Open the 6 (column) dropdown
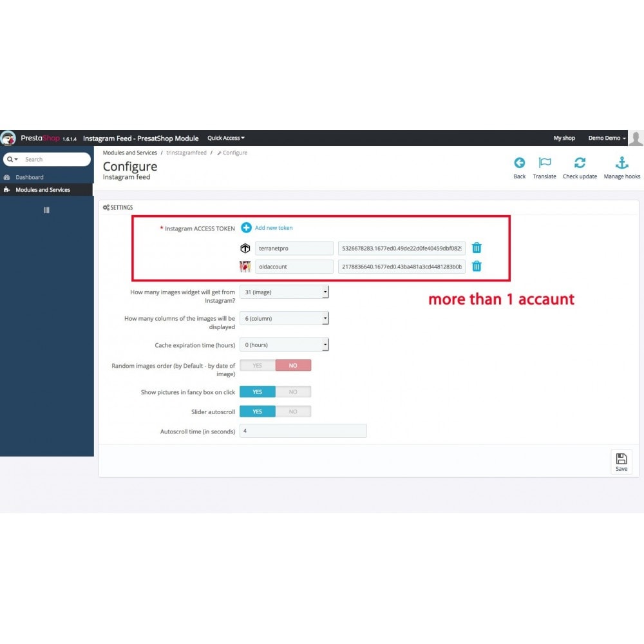Image resolution: width=644 pixels, height=644 pixels. 284,318
